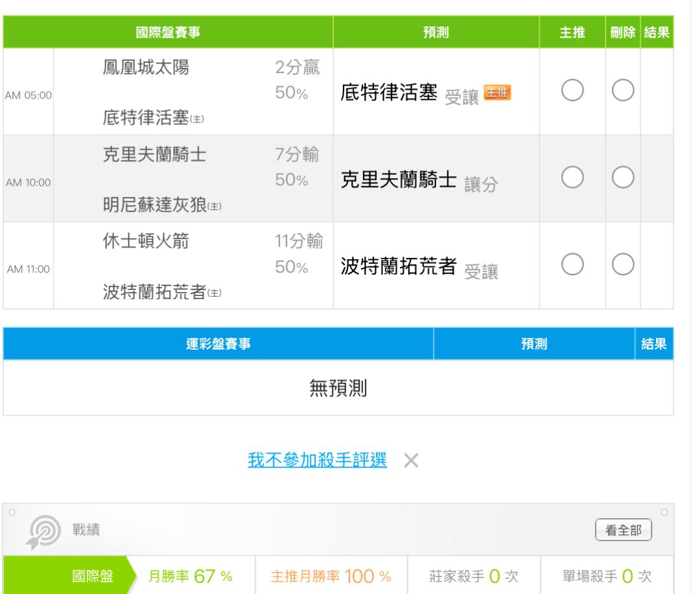The width and height of the screenshot is (700, 594).
Task: Click the 主推月勝率 100% stat
Action: pos(331,576)
